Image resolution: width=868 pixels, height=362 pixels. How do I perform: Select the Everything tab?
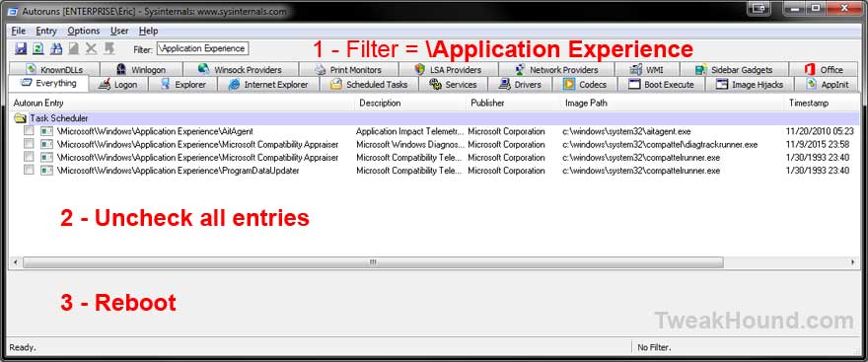pyautogui.click(x=48, y=84)
